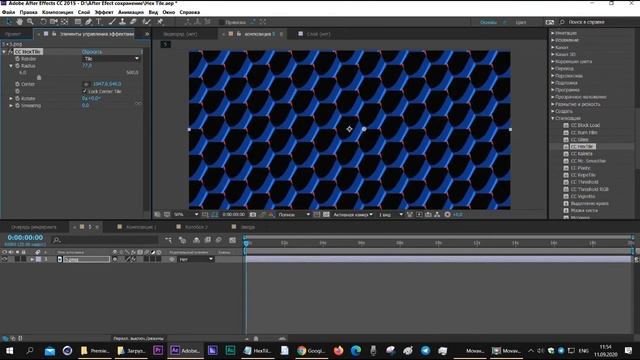640x360 pixels.
Task: Open the Эффект menu
Action: 104,12
